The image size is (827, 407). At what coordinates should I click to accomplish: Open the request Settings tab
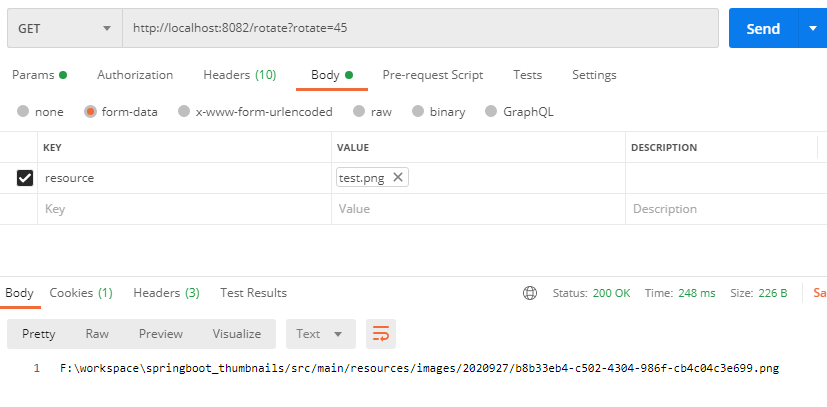594,75
